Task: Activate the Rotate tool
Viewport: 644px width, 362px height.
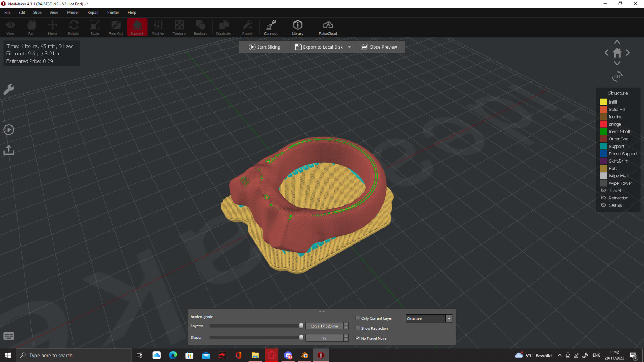Action: tap(73, 27)
